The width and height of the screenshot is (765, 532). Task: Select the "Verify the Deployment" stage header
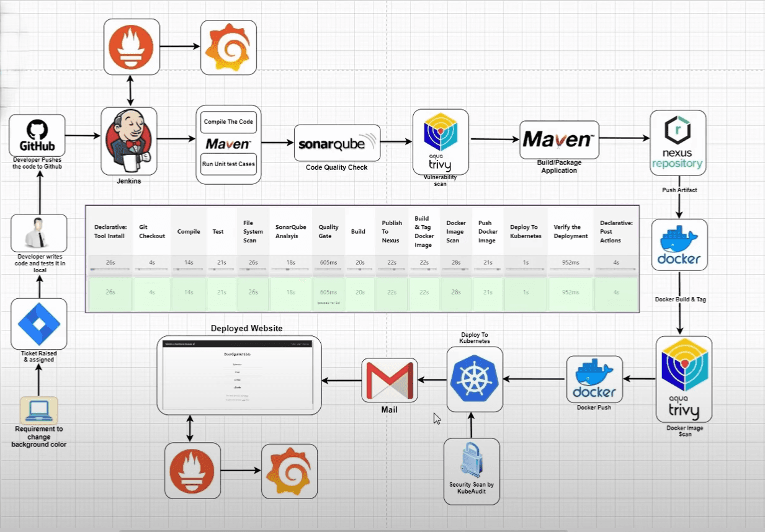click(570, 231)
